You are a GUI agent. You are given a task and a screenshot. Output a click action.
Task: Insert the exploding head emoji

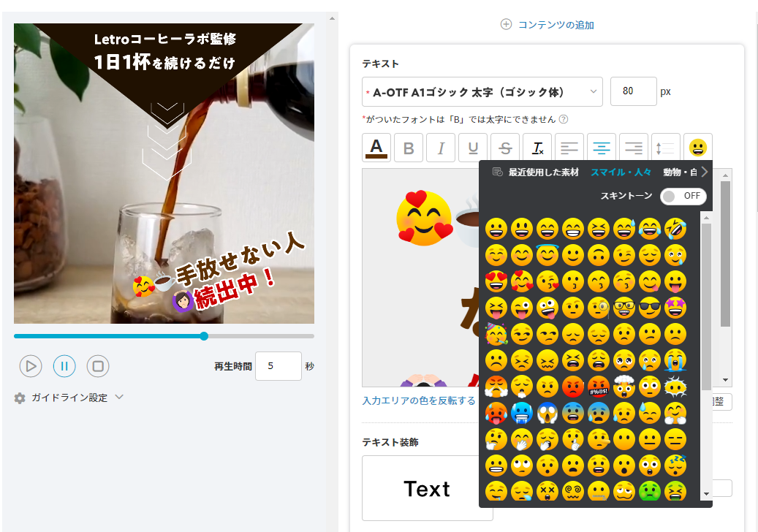point(624,387)
